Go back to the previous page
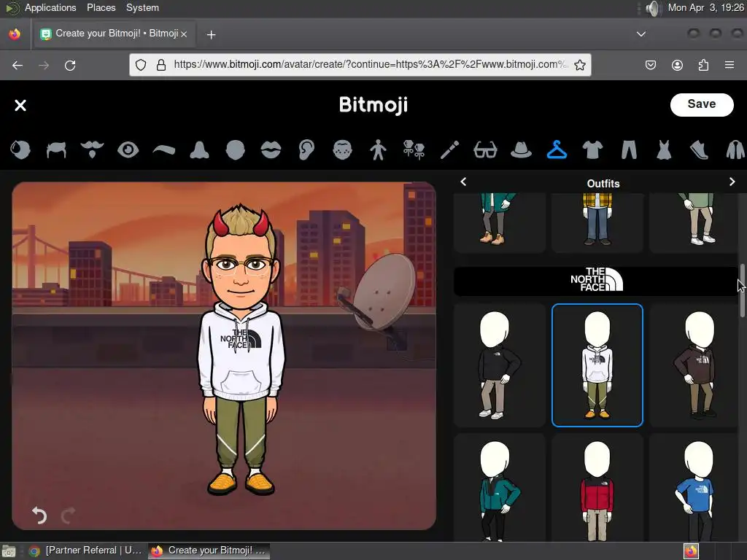Screen dimensions: 747x560 click(x=18, y=65)
